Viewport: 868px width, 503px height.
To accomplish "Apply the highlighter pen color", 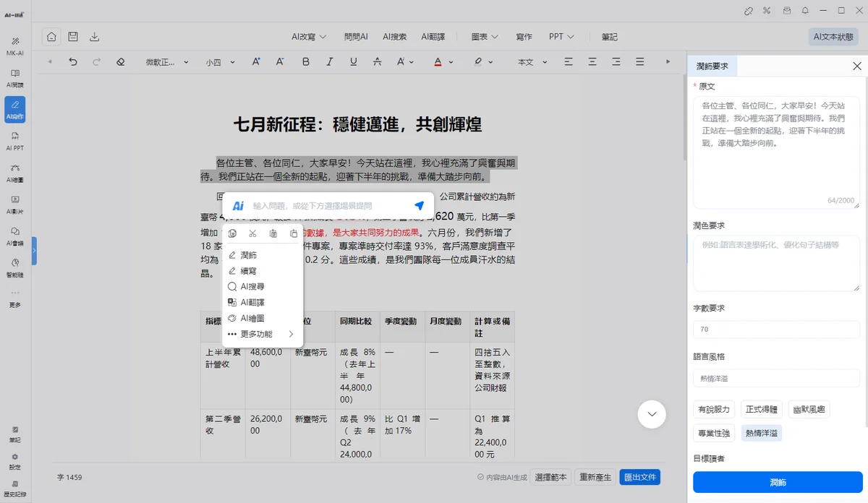I will [x=478, y=62].
